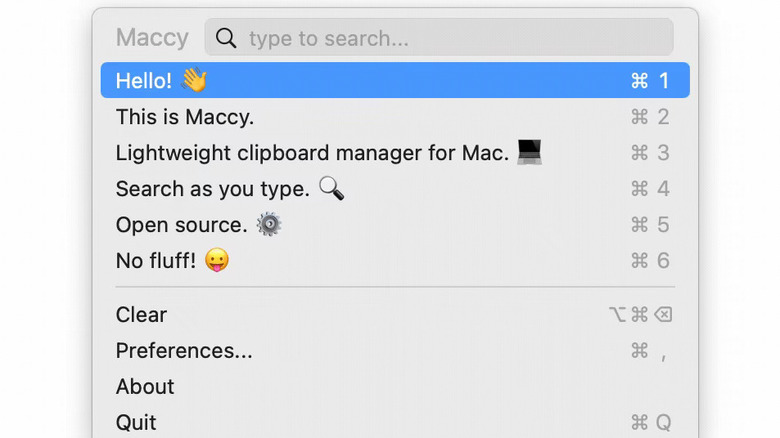Viewport: 780px width, 438px height.
Task: Click the laptop emoji icon
Action: [529, 153]
